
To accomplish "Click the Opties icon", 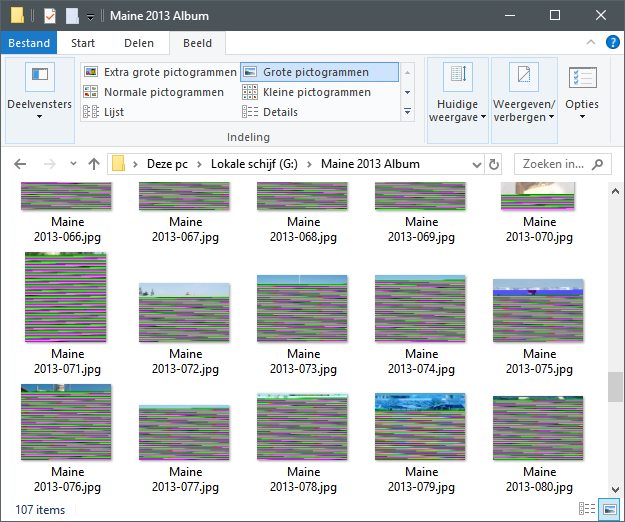I will tap(583, 77).
